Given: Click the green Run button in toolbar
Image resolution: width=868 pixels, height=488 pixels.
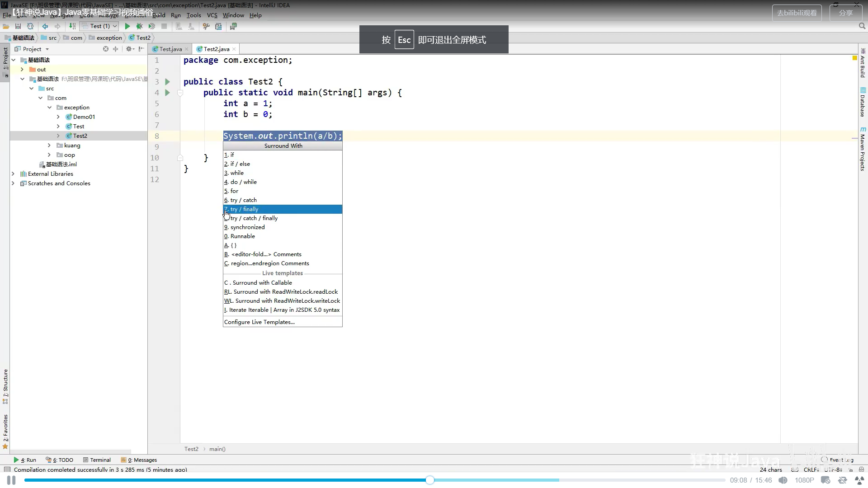Looking at the screenshot, I should pos(127,26).
